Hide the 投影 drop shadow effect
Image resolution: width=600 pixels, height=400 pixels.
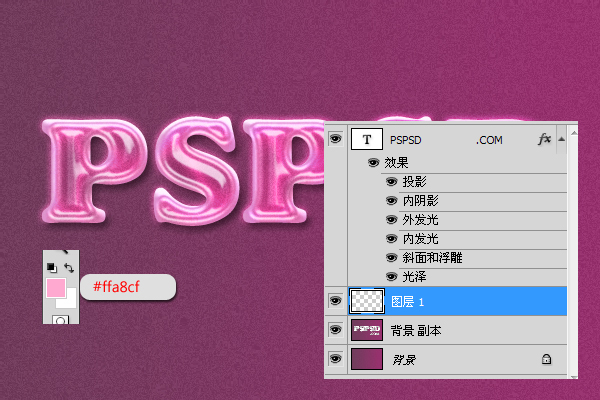391,181
